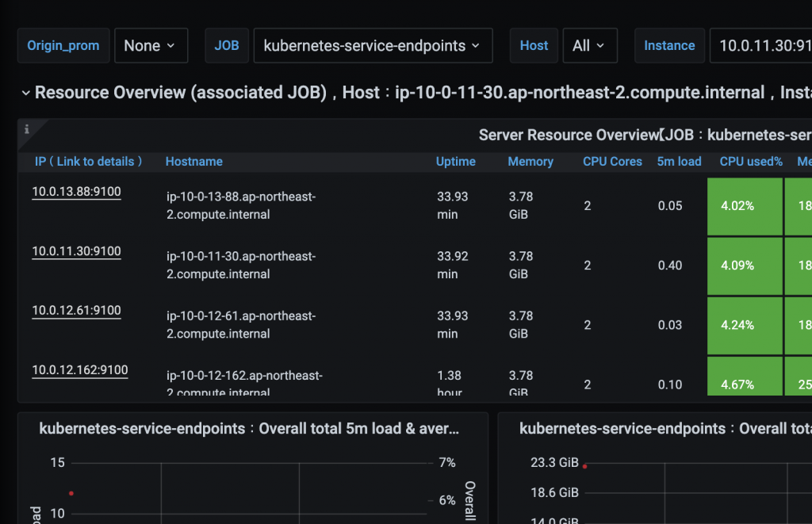Open link 10.0.12.162:9100 details

[x=79, y=370]
